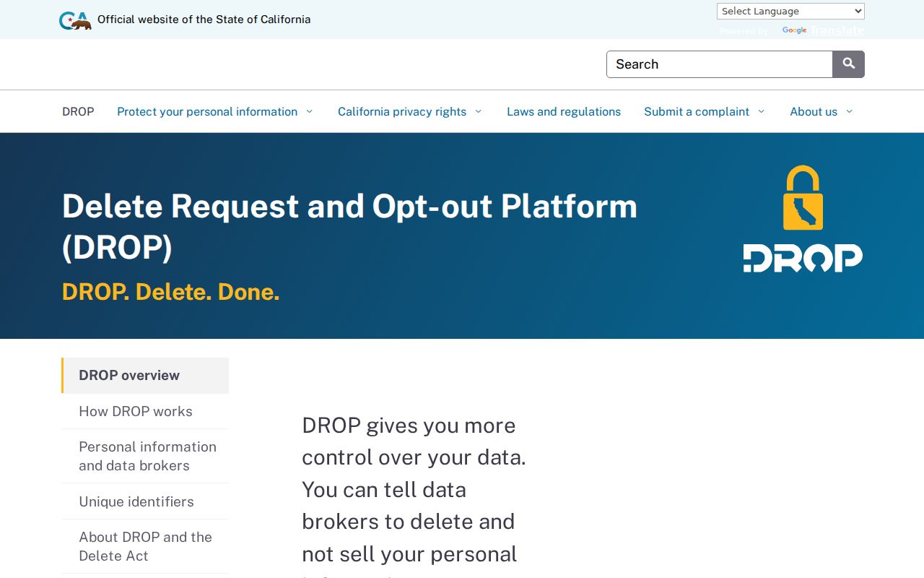Select DROP overview in the sidebar
Viewport: 924px width, 578px height.
[x=145, y=376]
